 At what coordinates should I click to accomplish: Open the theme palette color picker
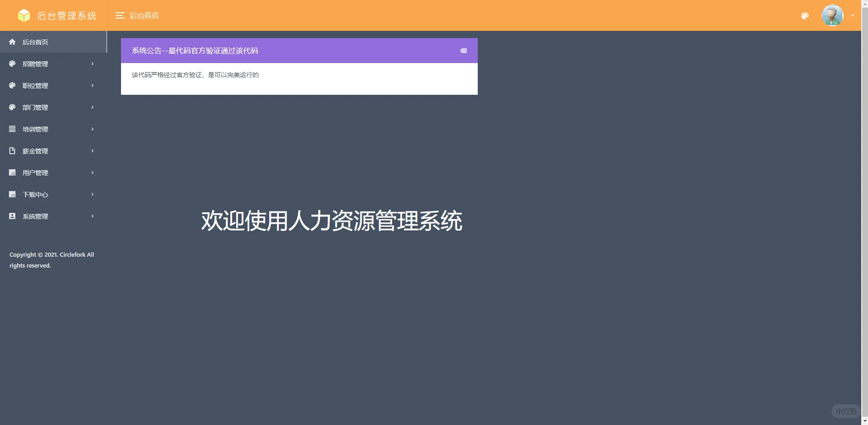[805, 15]
